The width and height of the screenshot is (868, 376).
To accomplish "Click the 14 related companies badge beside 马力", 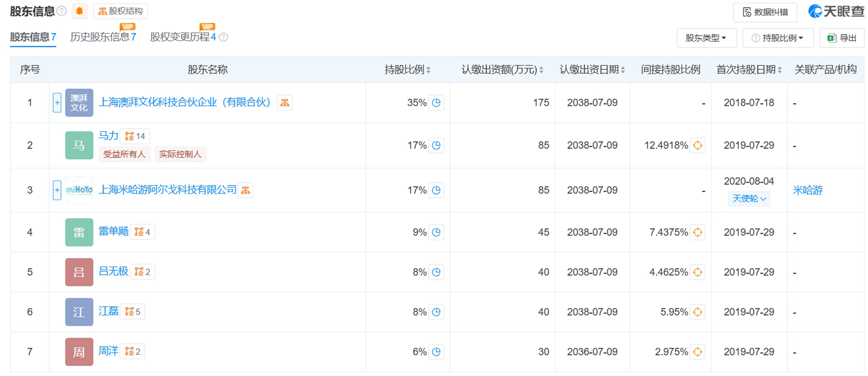I will 135,136.
